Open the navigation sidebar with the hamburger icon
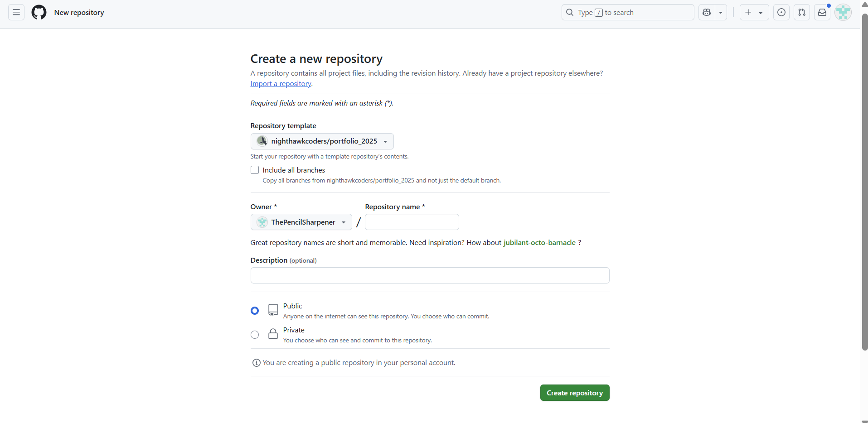The width and height of the screenshot is (868, 423). pos(15,12)
